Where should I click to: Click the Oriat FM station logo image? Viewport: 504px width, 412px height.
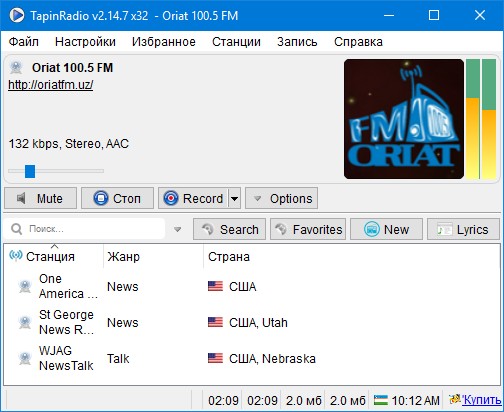tap(404, 119)
